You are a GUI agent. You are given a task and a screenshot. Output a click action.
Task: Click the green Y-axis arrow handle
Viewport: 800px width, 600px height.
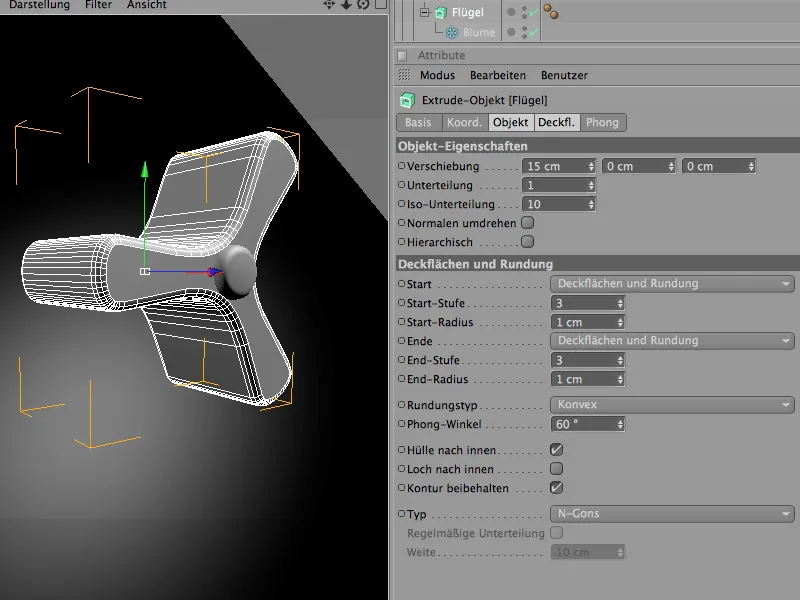click(145, 169)
